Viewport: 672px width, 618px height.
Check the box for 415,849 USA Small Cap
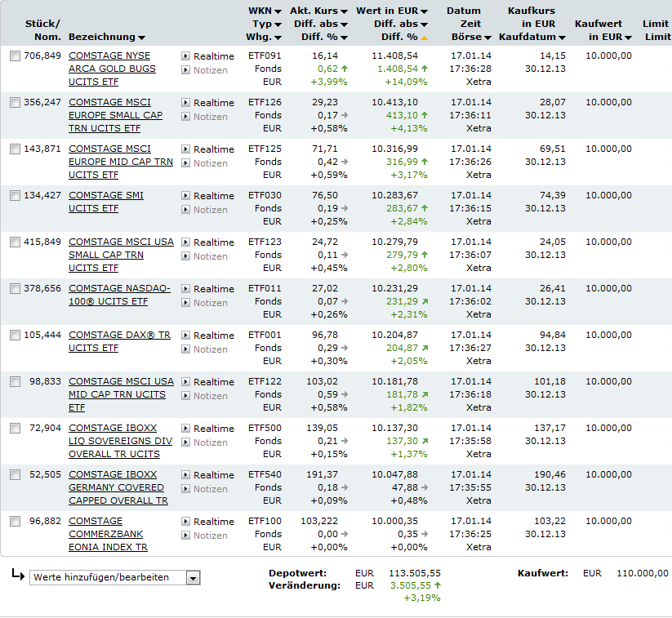pyautogui.click(x=15, y=242)
